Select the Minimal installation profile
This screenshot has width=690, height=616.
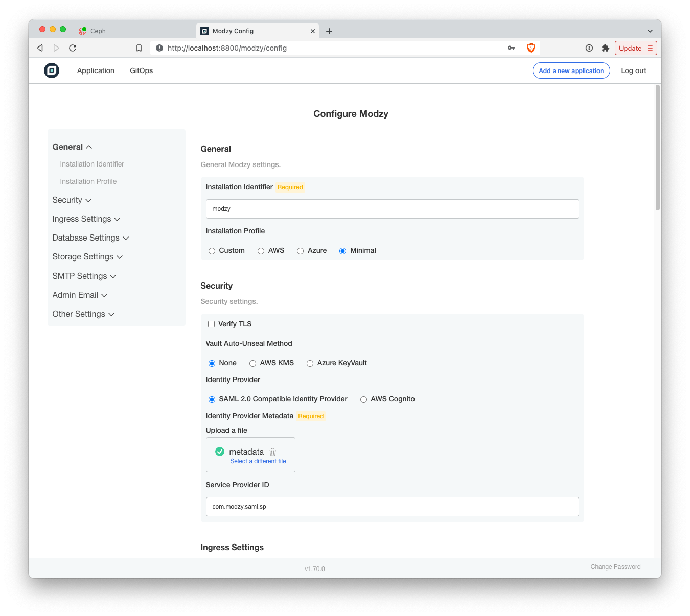[342, 251]
